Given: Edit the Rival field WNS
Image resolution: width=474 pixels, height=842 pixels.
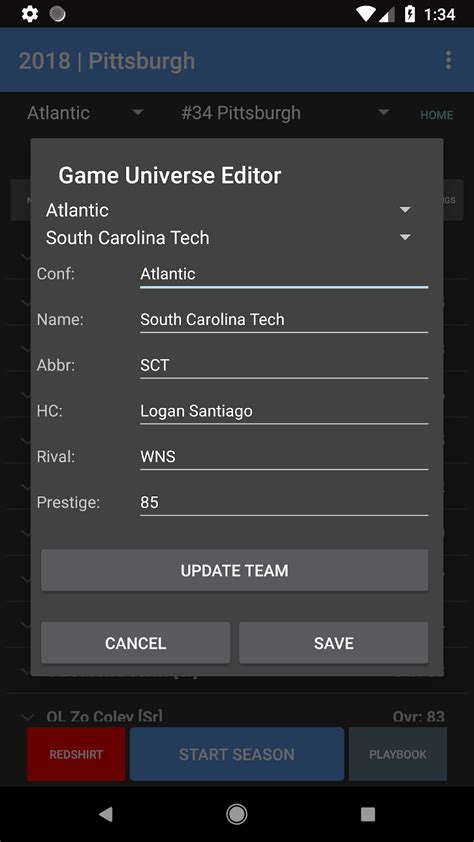Looking at the screenshot, I should pyautogui.click(x=284, y=457).
